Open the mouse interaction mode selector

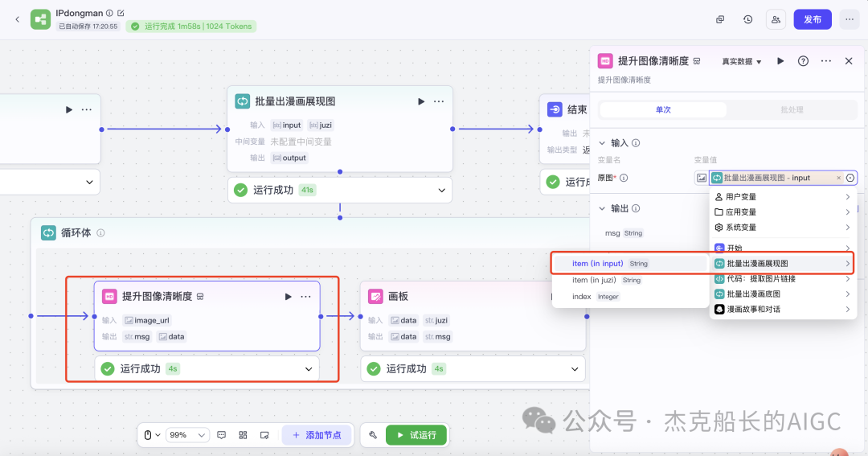point(152,435)
